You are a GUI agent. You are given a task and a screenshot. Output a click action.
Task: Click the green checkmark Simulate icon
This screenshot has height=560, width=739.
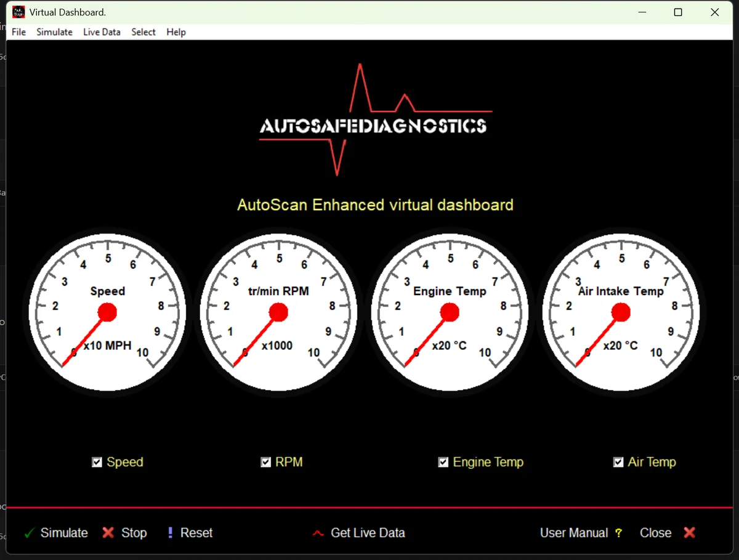[29, 534]
